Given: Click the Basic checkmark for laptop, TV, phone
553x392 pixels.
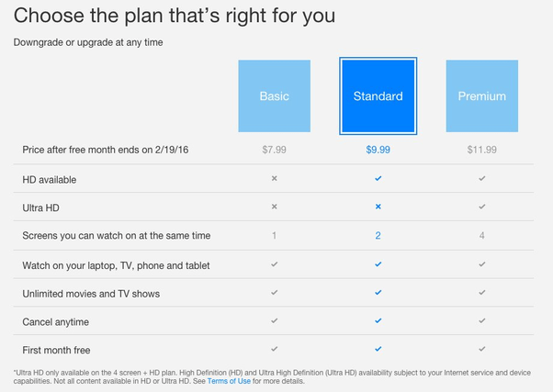Looking at the screenshot, I should (x=274, y=264).
